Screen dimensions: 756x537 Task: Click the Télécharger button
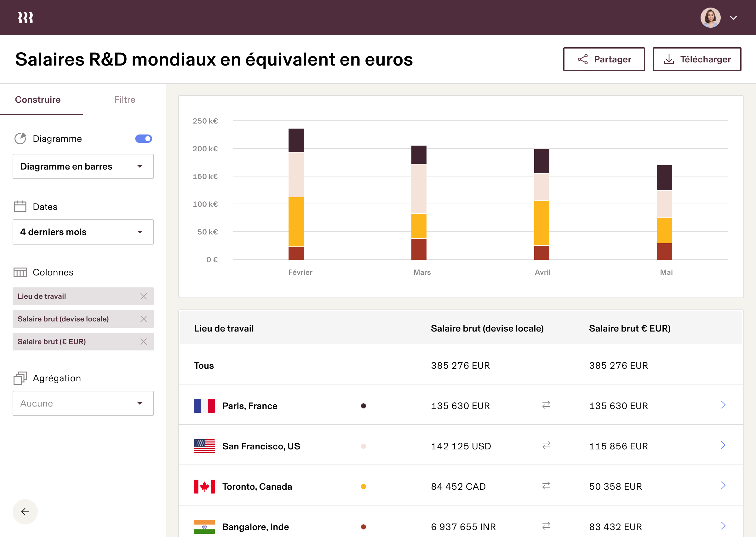[697, 59]
